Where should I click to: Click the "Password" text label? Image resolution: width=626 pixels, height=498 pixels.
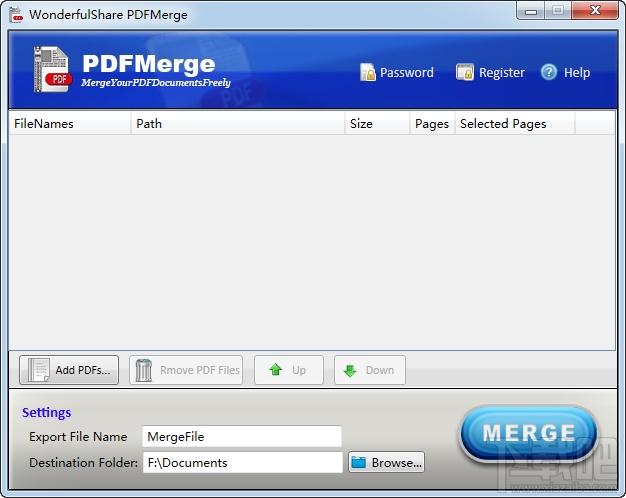click(406, 73)
